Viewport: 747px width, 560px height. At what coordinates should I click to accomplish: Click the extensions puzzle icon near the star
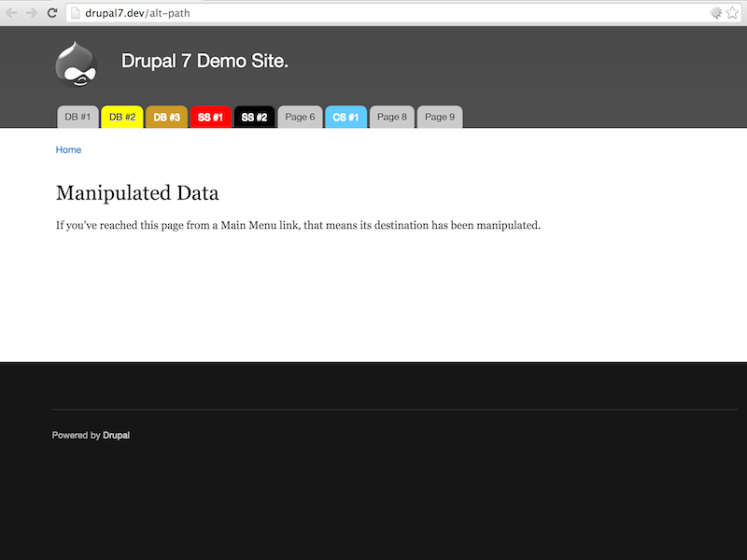[714, 13]
